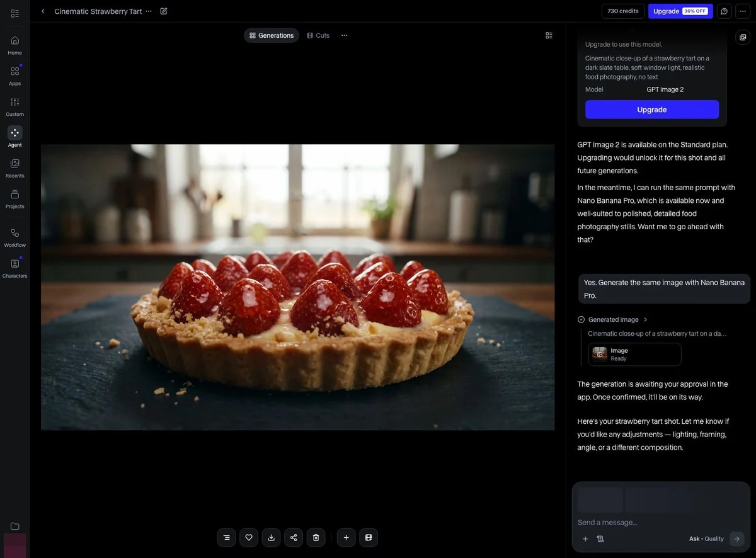Image resolution: width=756 pixels, height=558 pixels.
Task: Open Apps from the sidebar
Action: pos(14,76)
